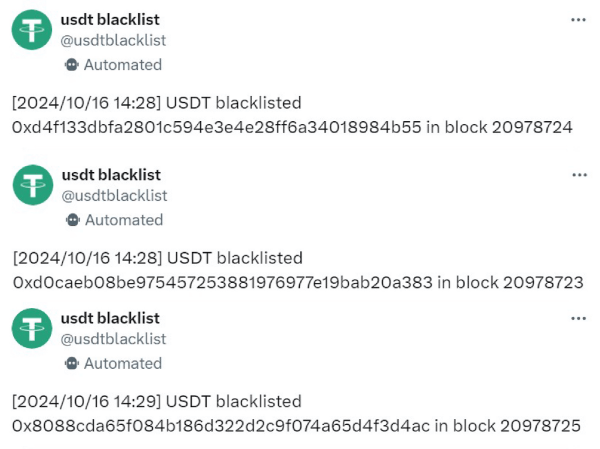Click Automated label on block 20978724 tweet

point(122,65)
